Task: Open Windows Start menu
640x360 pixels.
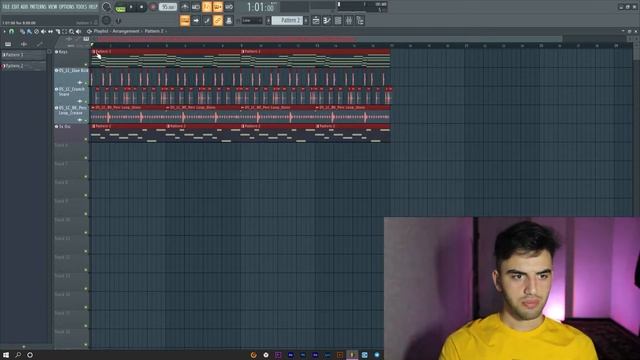Action: coord(6,355)
